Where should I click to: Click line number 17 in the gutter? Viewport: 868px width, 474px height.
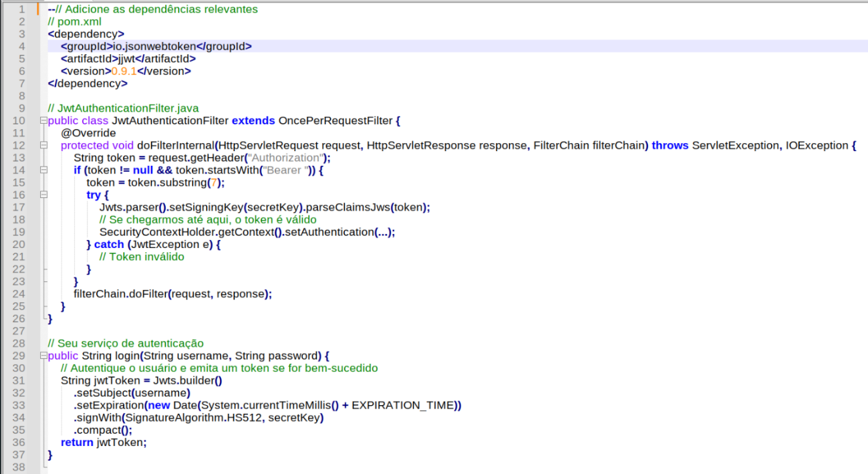pyautogui.click(x=19, y=207)
